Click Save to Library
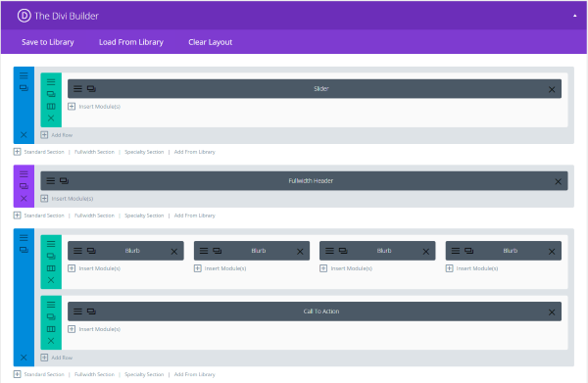The width and height of the screenshot is (588, 383). (x=48, y=42)
